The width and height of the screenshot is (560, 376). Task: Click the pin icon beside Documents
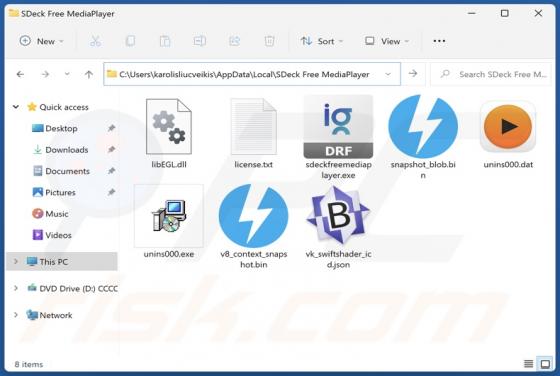[x=111, y=171]
